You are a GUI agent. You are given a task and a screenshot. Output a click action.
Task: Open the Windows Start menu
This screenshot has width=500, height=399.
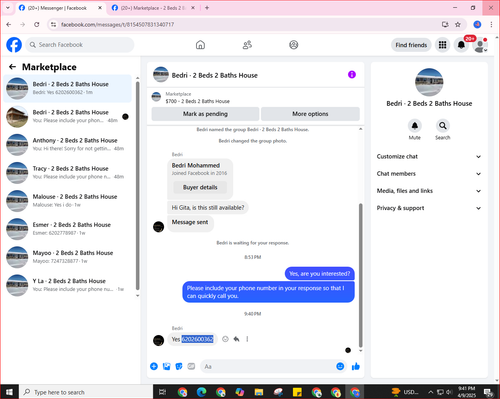tap(9, 392)
